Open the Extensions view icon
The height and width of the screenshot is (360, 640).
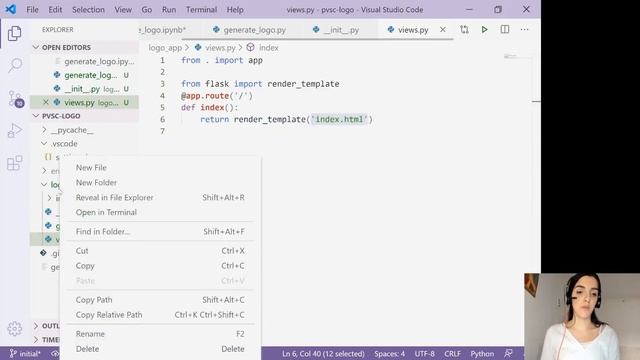[15, 163]
